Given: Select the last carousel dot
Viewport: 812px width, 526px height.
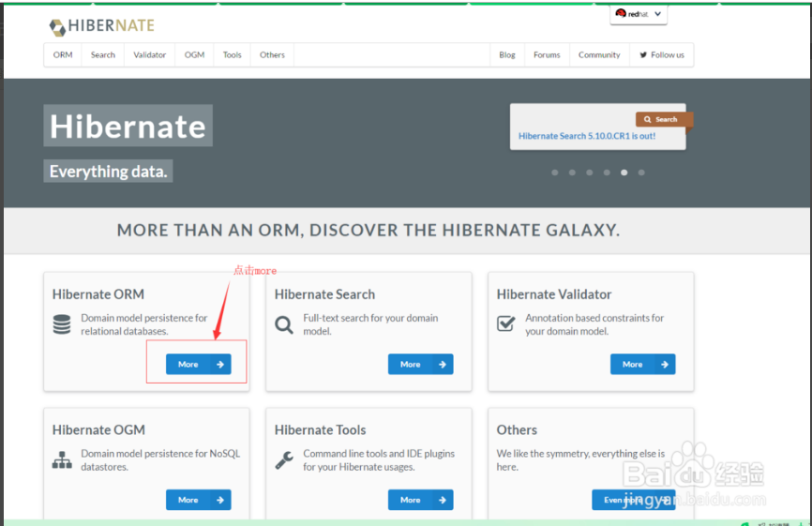Looking at the screenshot, I should pos(641,173).
